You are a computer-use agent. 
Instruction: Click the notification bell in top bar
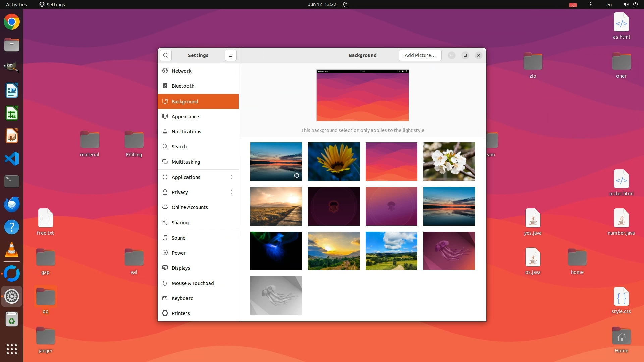pos(345,4)
